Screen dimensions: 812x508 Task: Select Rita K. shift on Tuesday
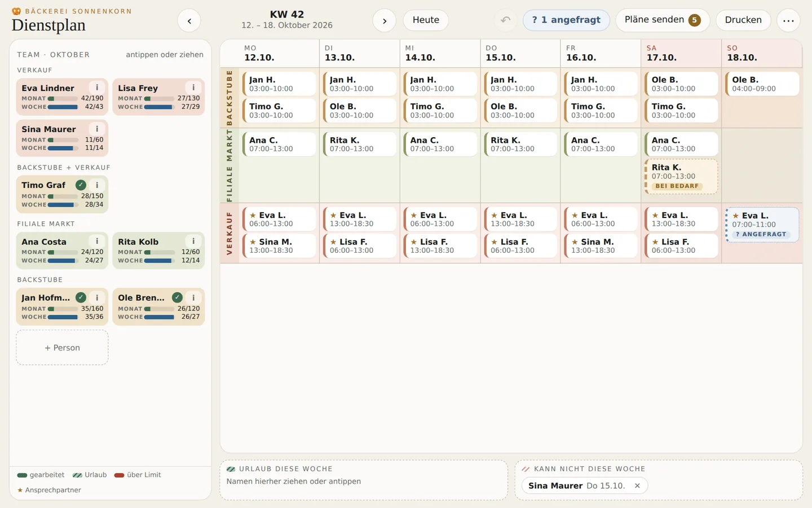pos(360,144)
